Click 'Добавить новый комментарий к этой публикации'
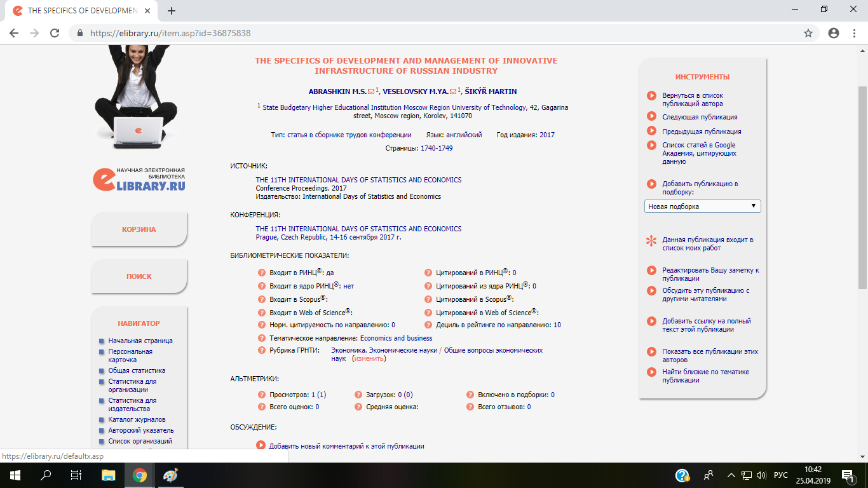 pos(346,446)
